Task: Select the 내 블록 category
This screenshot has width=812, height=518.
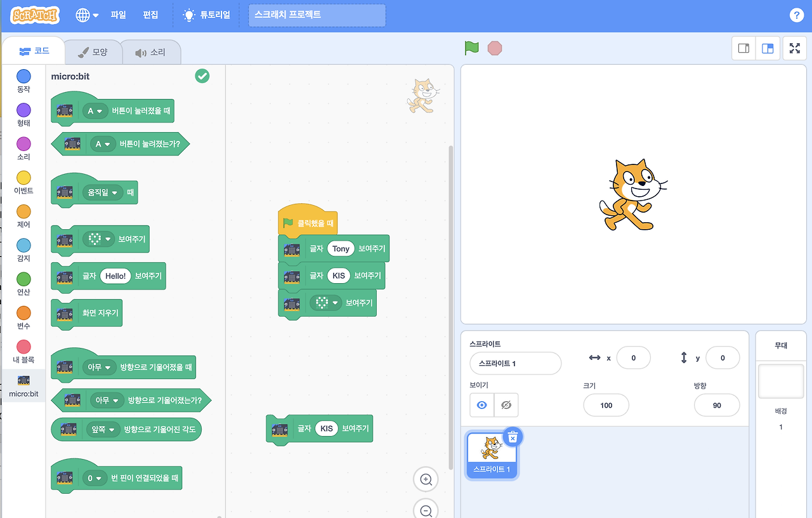Action: pyautogui.click(x=23, y=352)
